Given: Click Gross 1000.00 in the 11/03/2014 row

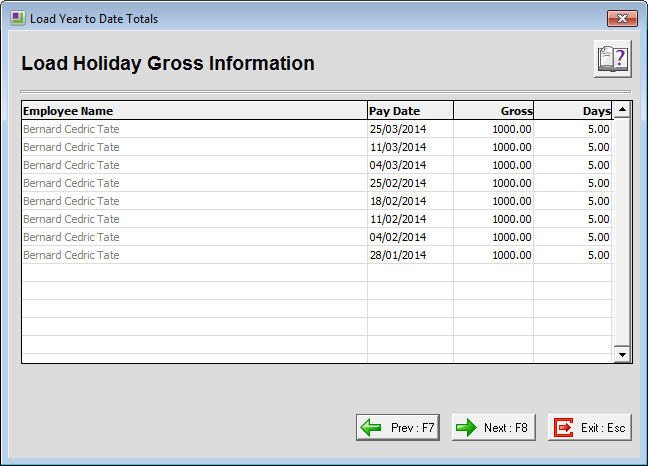Looking at the screenshot, I should point(493,147).
